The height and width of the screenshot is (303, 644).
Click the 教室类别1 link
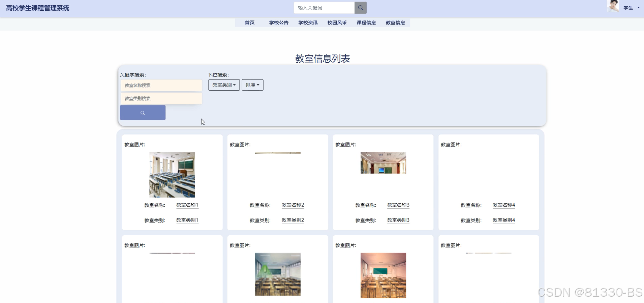click(187, 220)
